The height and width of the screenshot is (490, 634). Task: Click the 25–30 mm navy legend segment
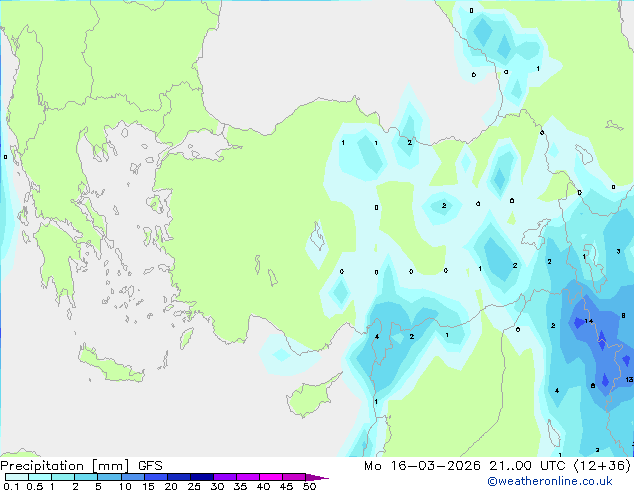coord(202,477)
